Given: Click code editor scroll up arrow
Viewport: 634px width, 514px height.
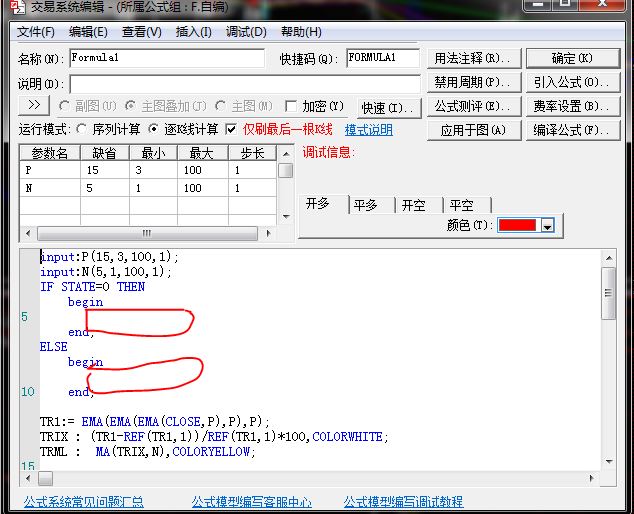Looking at the screenshot, I should [x=609, y=258].
